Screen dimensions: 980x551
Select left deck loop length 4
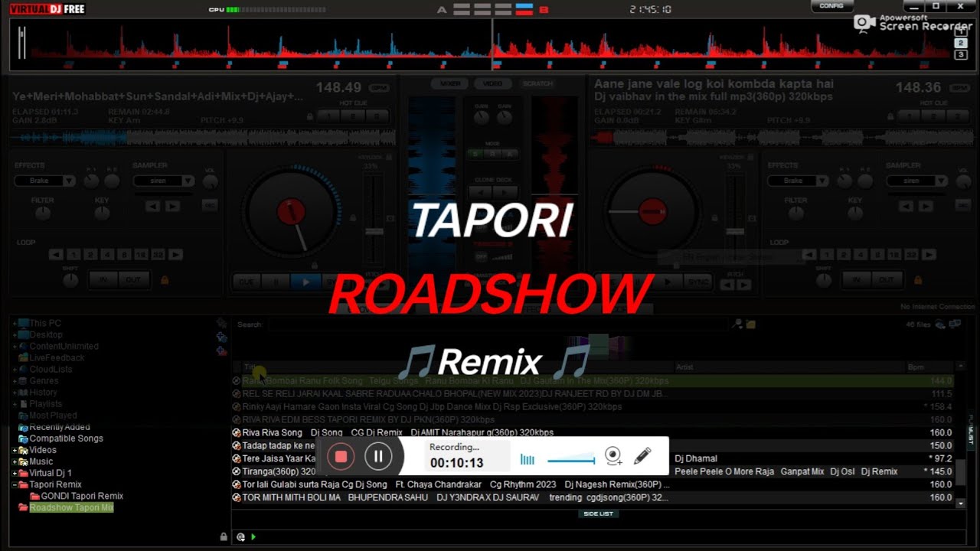point(107,255)
